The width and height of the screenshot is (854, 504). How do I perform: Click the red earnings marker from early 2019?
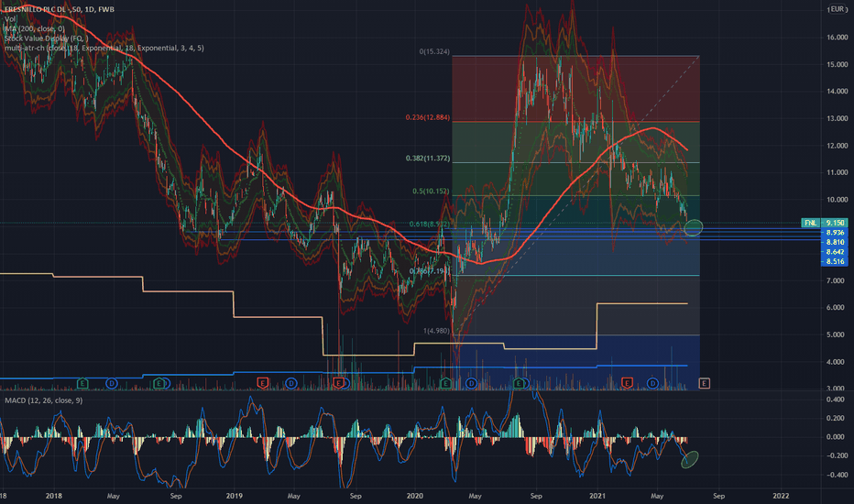tap(262, 384)
